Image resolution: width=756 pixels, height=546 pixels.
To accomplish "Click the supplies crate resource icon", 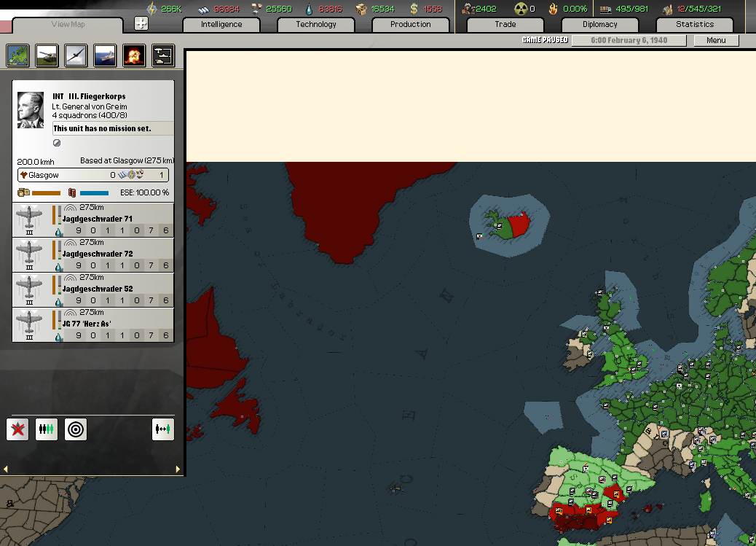I will point(361,9).
